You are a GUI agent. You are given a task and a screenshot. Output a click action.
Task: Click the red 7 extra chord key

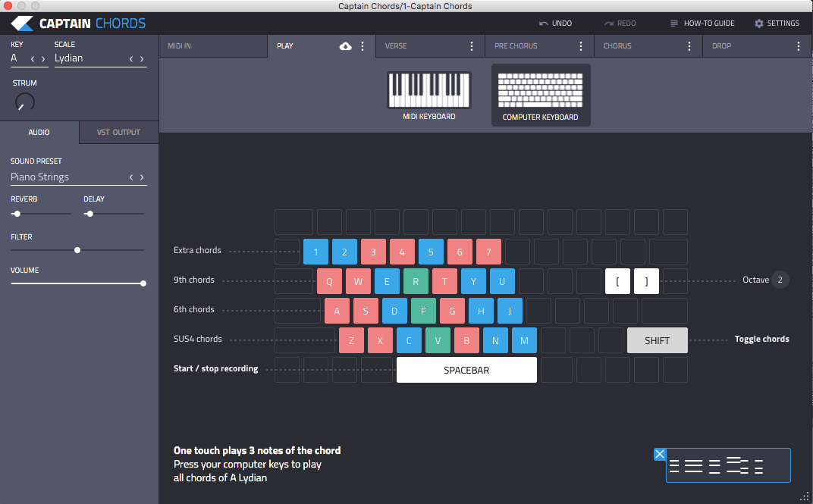tap(488, 252)
